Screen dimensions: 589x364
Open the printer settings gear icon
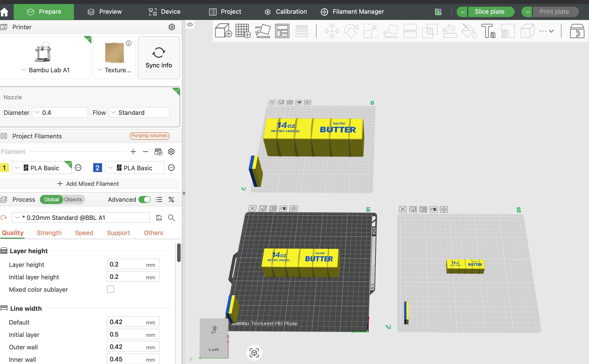(172, 27)
